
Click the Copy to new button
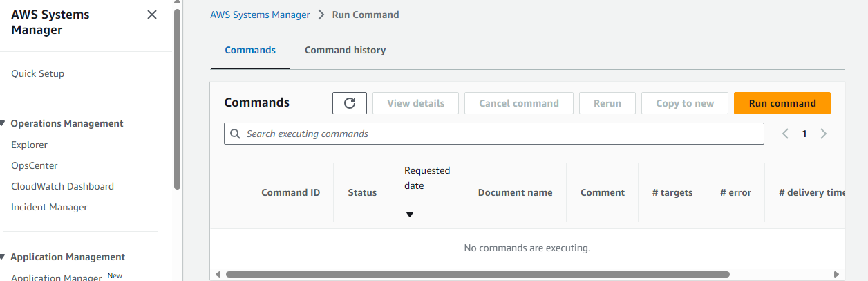coord(685,103)
